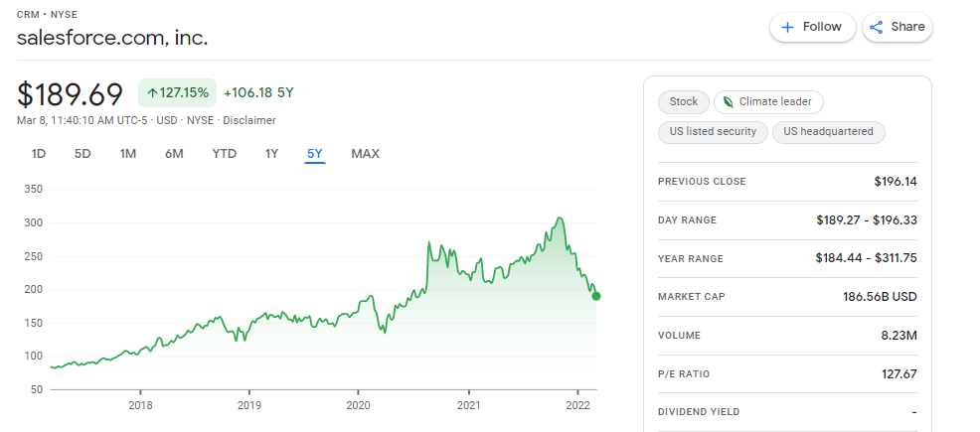Click the 2018 axis label
The width and height of the screenshot is (980, 432).
140,405
